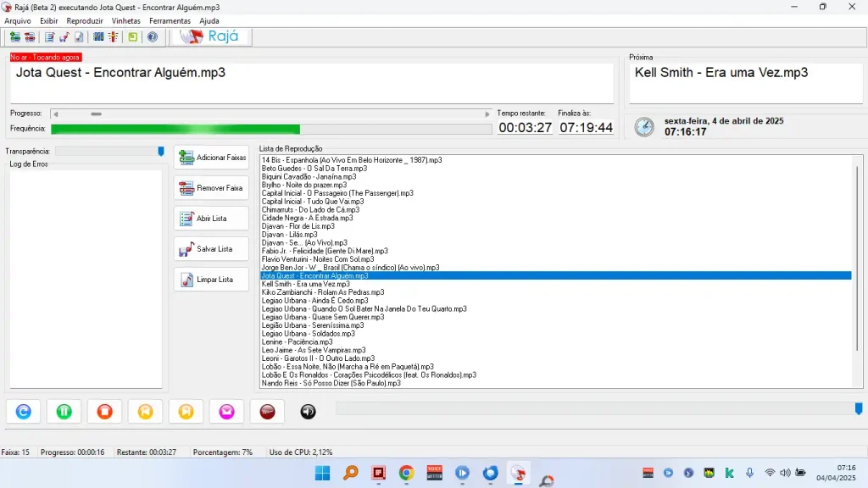Click the Limpar Lista button
The width and height of the screenshot is (868, 488).
tap(212, 280)
